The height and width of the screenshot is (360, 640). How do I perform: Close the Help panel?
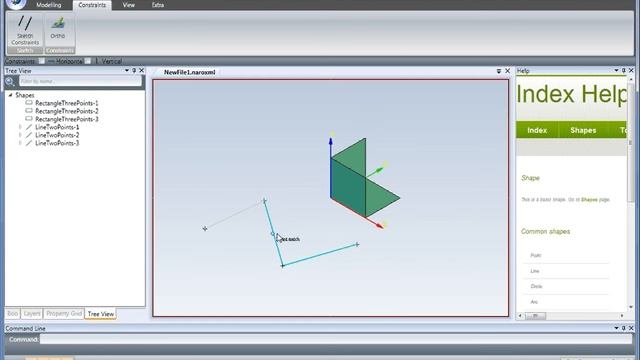pos(631,71)
